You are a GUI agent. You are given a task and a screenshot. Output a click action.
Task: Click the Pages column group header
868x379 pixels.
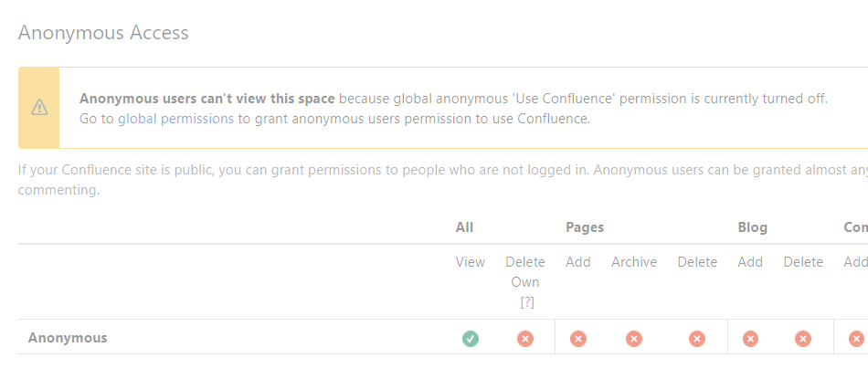point(585,227)
